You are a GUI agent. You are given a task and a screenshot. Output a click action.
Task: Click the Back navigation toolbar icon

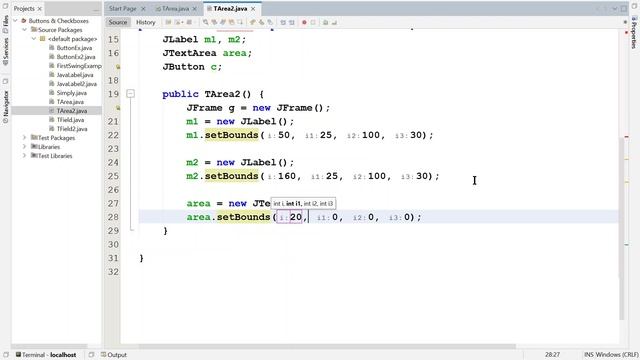pyautogui.click(x=178, y=22)
